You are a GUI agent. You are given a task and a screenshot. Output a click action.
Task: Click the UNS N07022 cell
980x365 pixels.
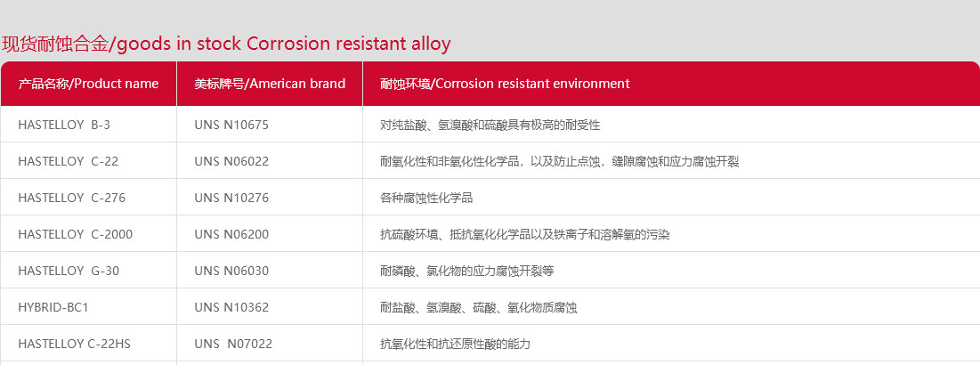[x=270, y=343]
